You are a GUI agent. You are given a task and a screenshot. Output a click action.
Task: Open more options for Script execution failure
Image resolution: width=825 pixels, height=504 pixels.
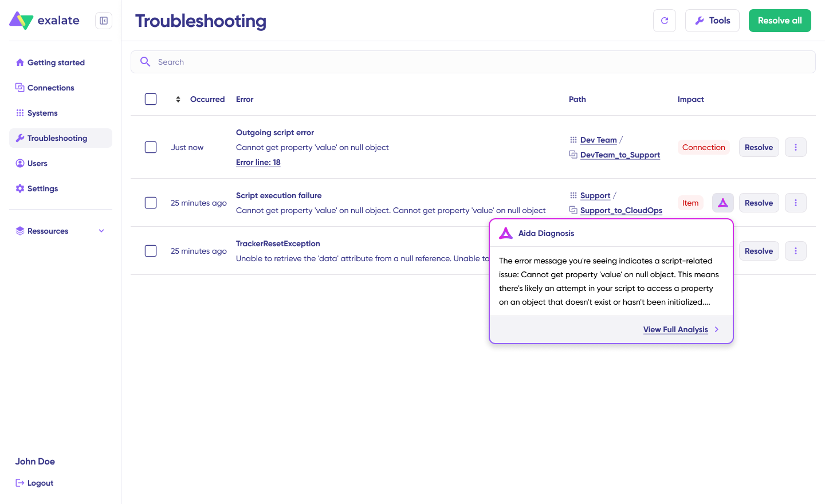796,203
